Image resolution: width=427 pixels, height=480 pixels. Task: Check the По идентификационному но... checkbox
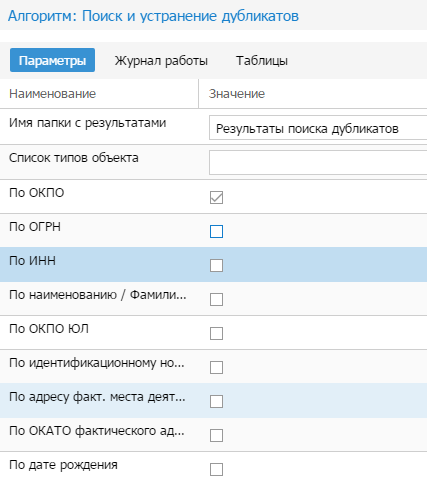point(216,367)
